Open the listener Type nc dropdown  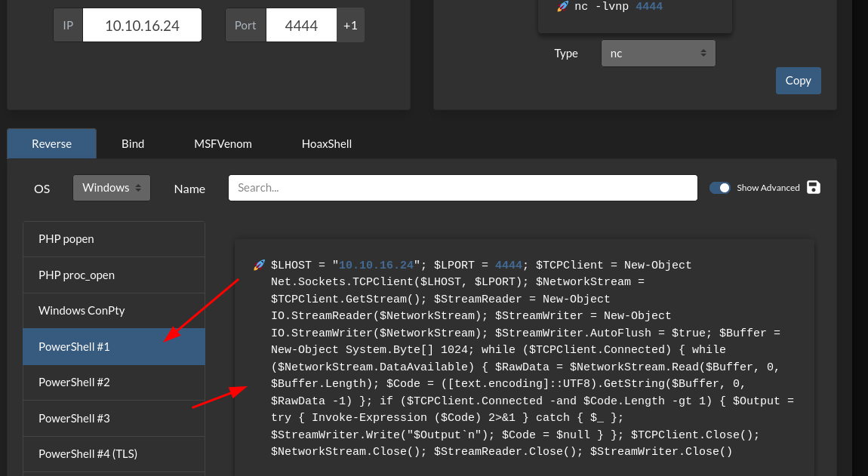[658, 53]
